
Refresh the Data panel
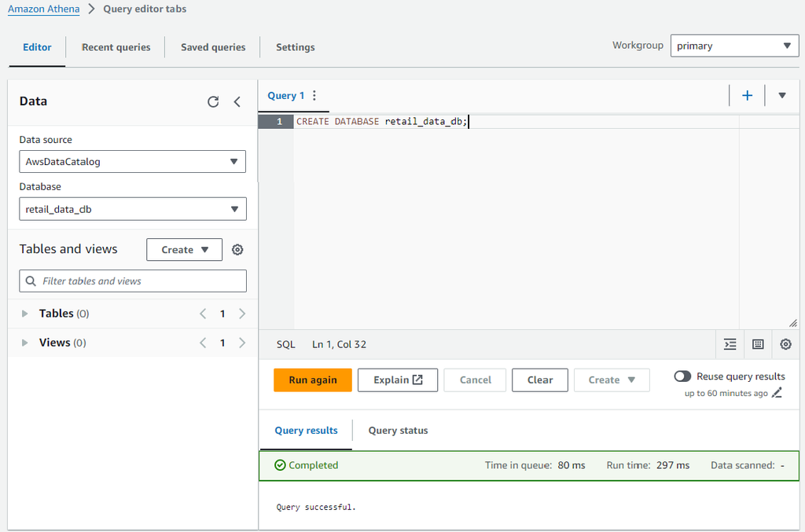tap(213, 101)
